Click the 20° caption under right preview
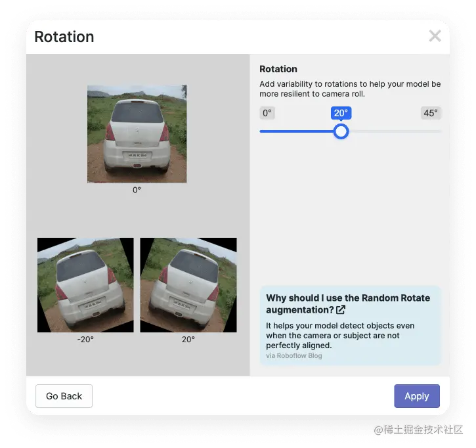 188,339
